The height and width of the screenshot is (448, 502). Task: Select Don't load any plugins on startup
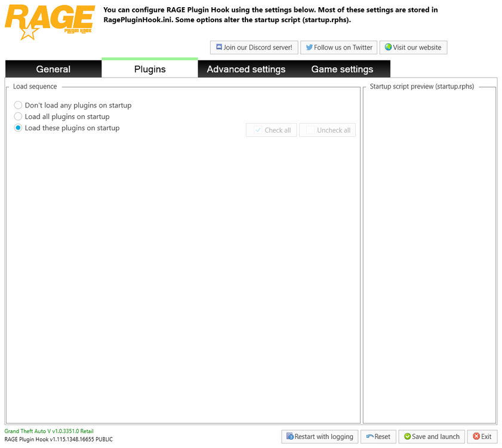(x=18, y=105)
